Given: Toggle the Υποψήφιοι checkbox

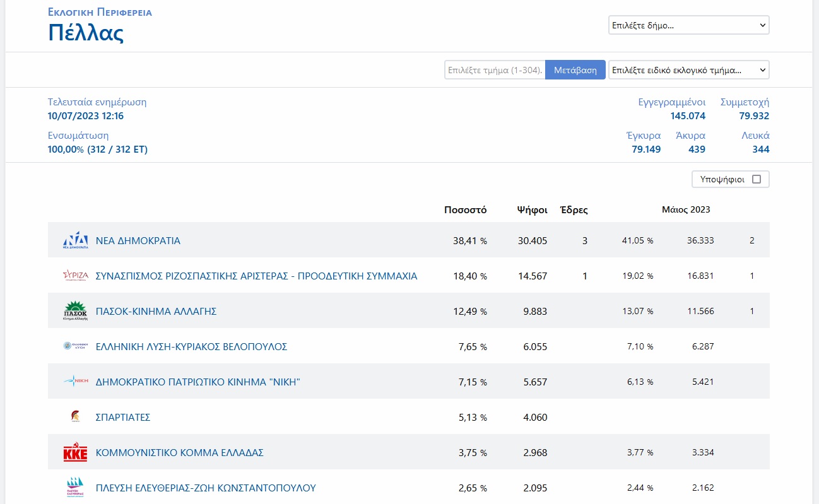Looking at the screenshot, I should [757, 179].
